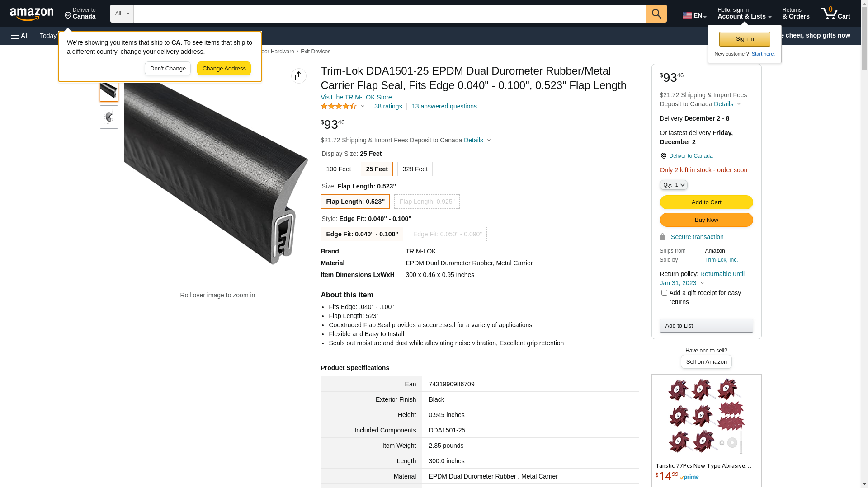868x488 pixels.
Task: Check the gift receipt checkbox
Action: 664,293
